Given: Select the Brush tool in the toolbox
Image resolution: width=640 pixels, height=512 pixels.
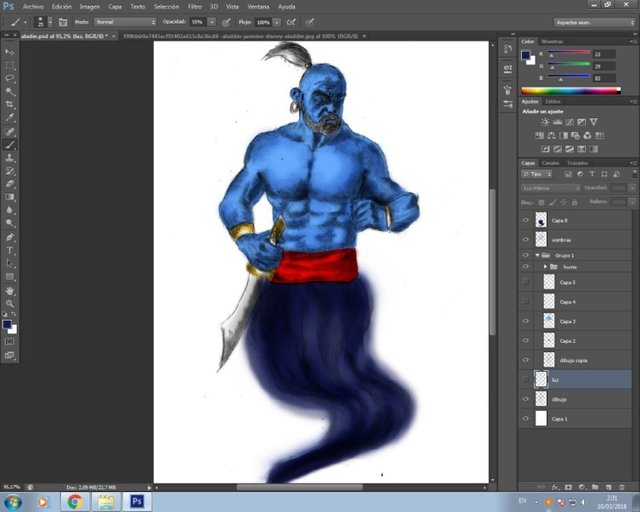Looking at the screenshot, I should click(x=9, y=145).
